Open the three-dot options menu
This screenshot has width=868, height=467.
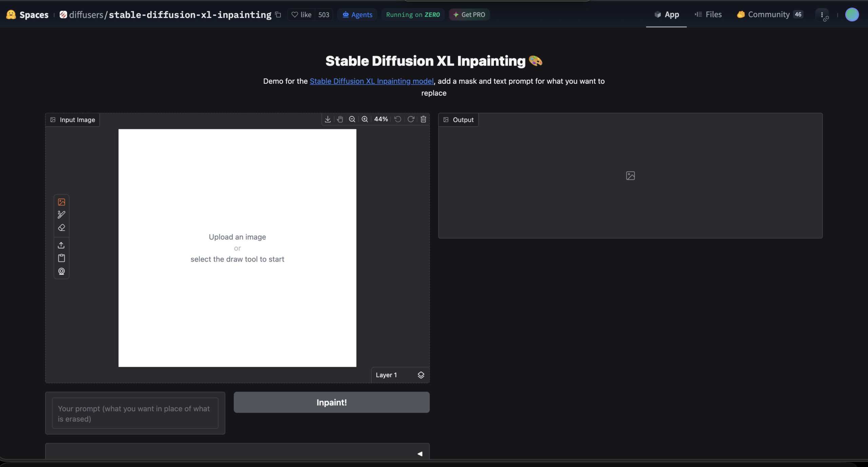[x=822, y=15]
